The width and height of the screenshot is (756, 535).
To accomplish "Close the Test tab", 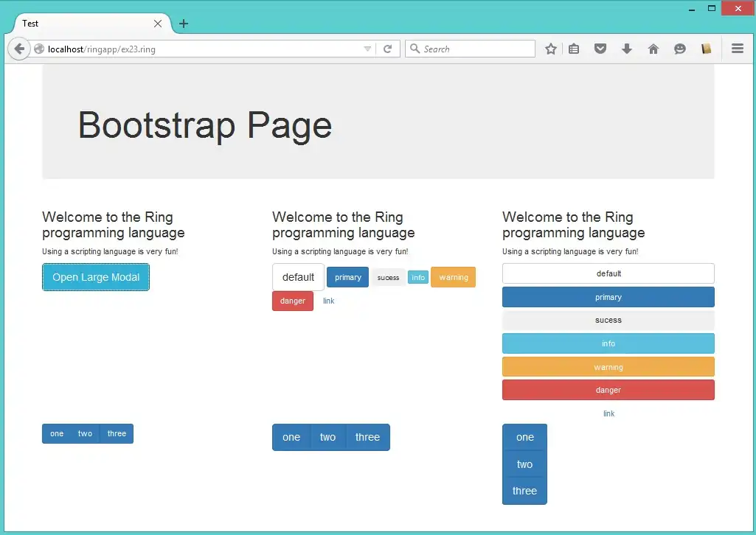I will coord(157,24).
